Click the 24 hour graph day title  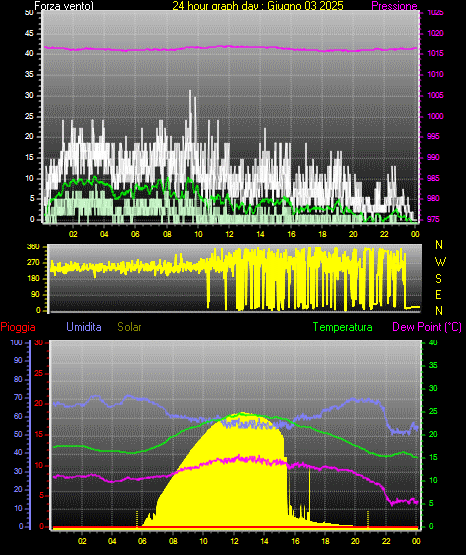(258, 6)
